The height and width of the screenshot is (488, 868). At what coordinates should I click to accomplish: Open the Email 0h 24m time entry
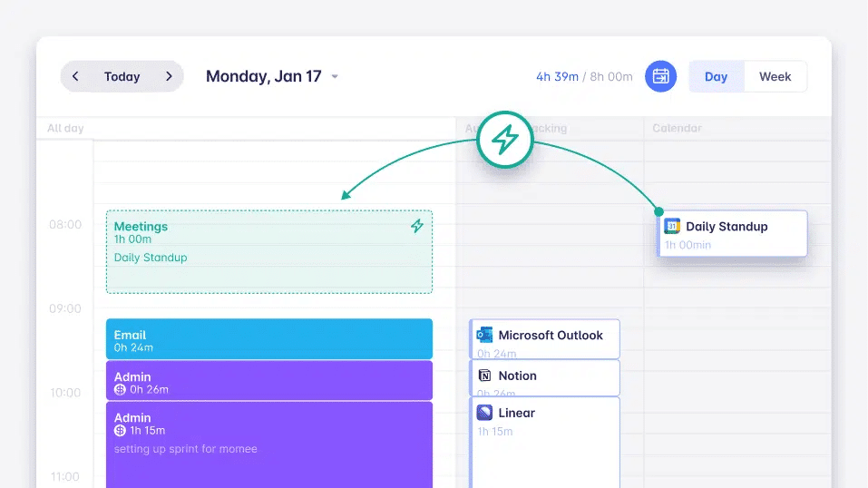click(x=269, y=339)
